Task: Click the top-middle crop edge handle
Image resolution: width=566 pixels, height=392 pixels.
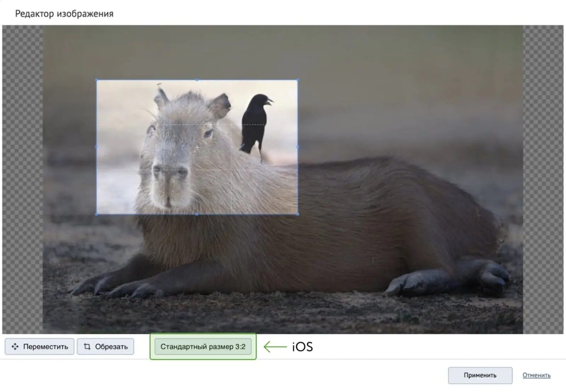Action: [x=197, y=80]
